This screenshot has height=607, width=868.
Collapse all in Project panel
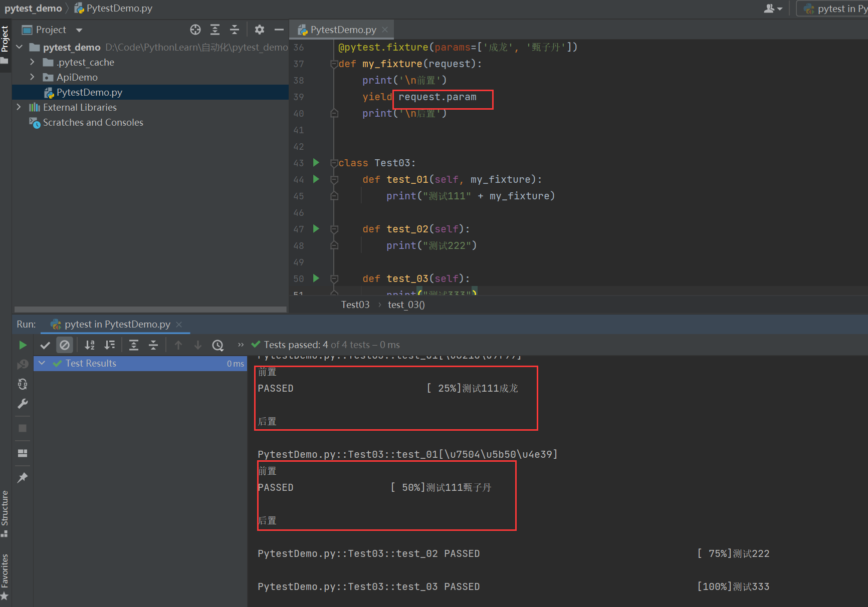click(x=235, y=30)
